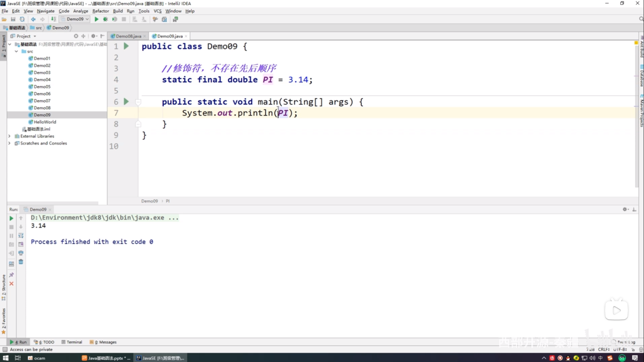This screenshot has height=362, width=644.
Task: Open the Demo09 run configuration dropdown
Action: coord(75,19)
